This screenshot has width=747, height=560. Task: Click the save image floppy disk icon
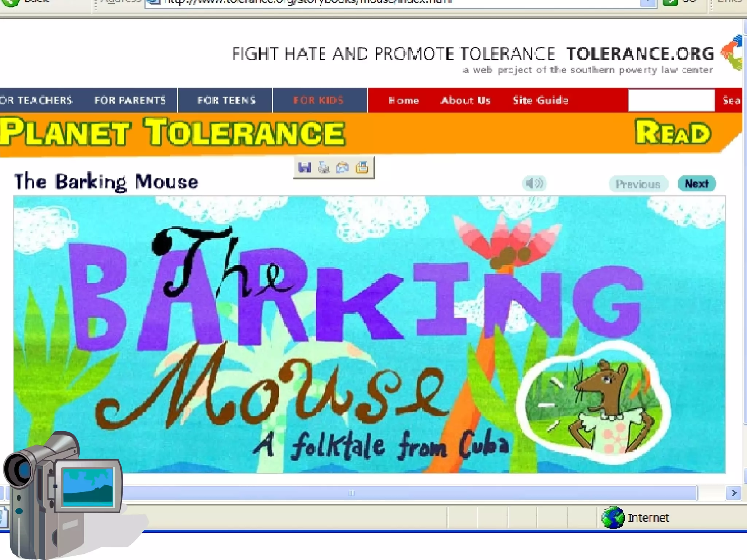coord(305,168)
